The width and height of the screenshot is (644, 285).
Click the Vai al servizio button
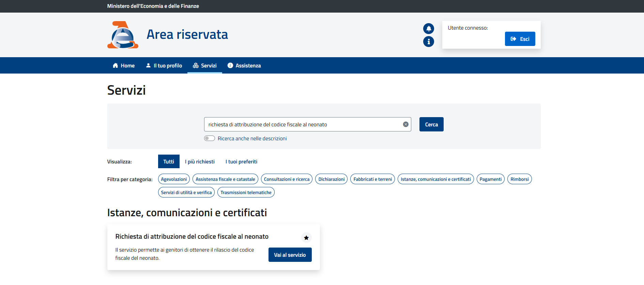point(290,255)
